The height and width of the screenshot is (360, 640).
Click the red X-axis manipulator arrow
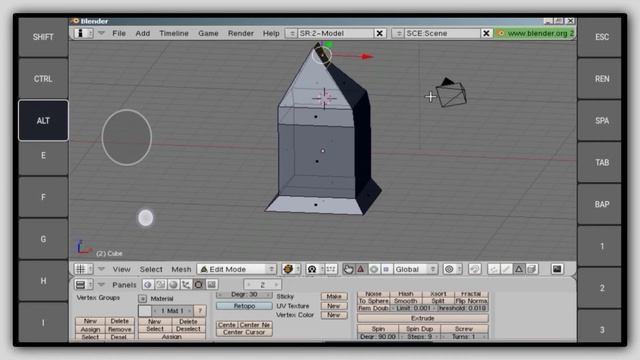coord(367,56)
